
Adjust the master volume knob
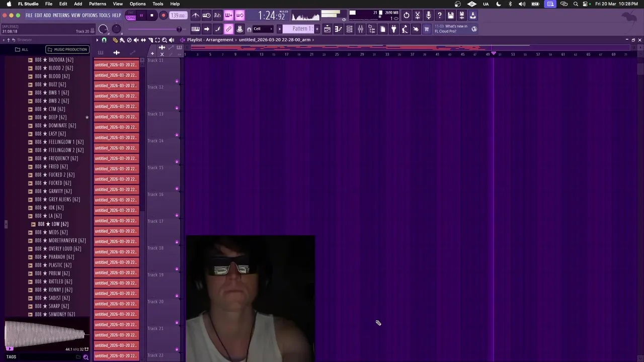coord(103,29)
